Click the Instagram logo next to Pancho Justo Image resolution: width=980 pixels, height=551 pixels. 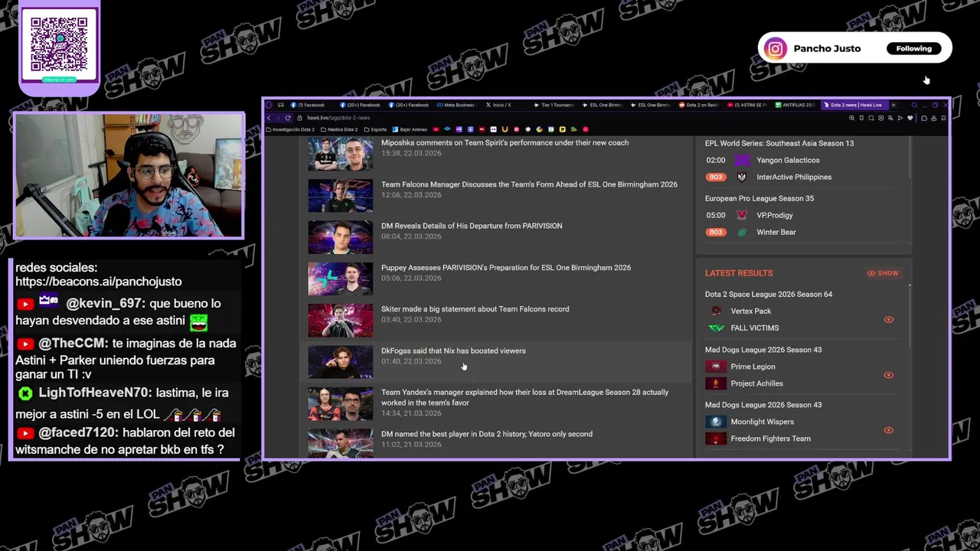[775, 48]
